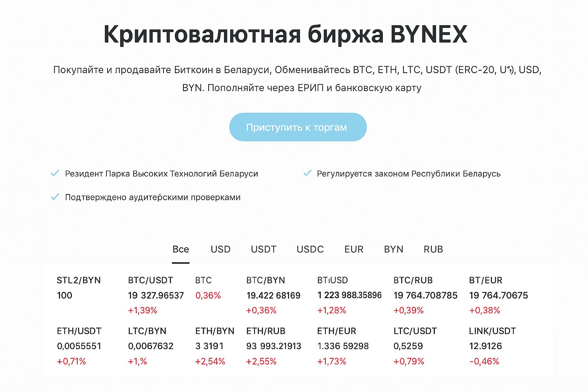Select the RUB currency tab
This screenshot has width=588, height=392.
pos(433,249)
